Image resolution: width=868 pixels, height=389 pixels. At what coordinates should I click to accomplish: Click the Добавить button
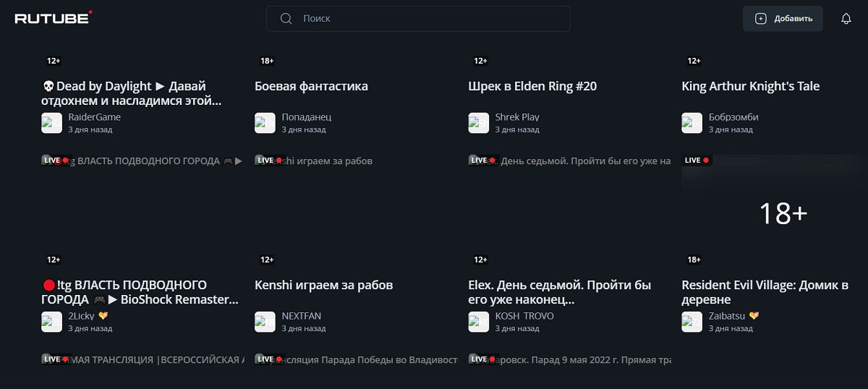coord(783,19)
